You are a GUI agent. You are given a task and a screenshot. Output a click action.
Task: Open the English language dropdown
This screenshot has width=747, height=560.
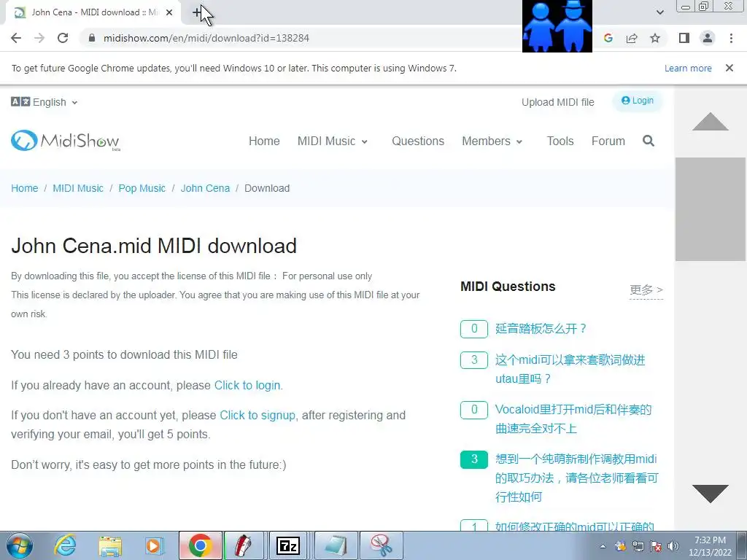point(44,102)
